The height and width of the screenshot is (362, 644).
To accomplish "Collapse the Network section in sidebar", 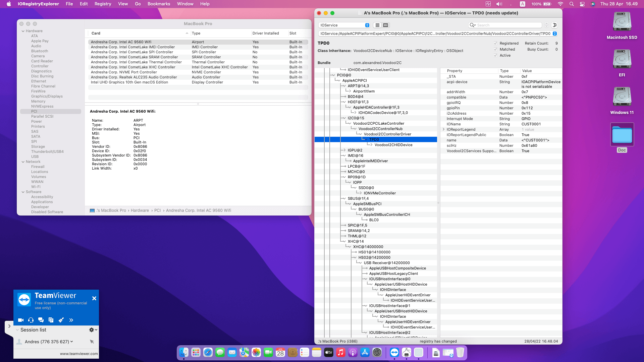I will click(x=23, y=162).
